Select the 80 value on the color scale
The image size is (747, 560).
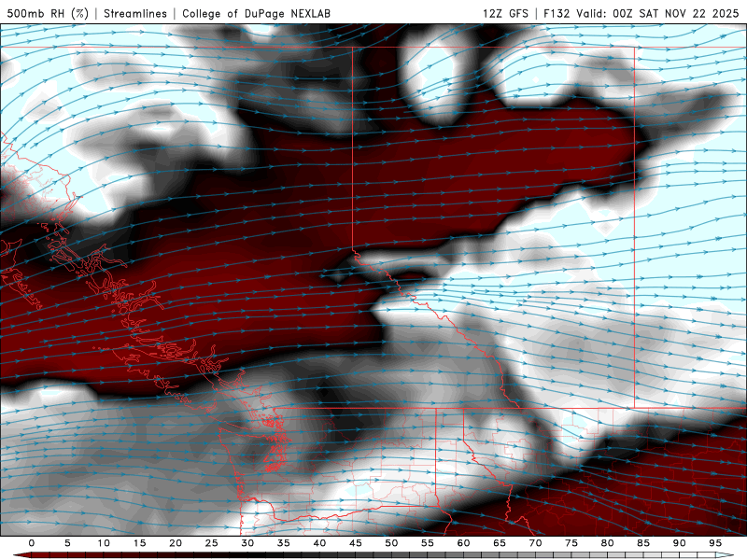[x=607, y=543]
